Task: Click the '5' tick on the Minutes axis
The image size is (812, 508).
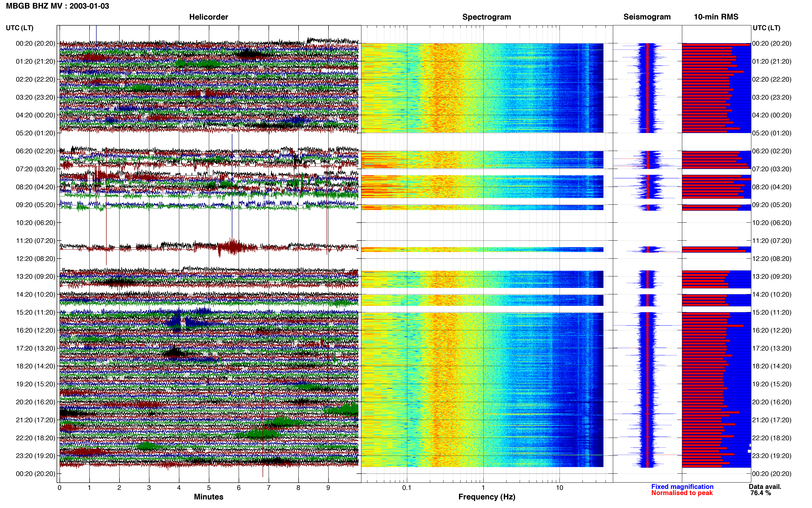Action: pyautogui.click(x=209, y=488)
